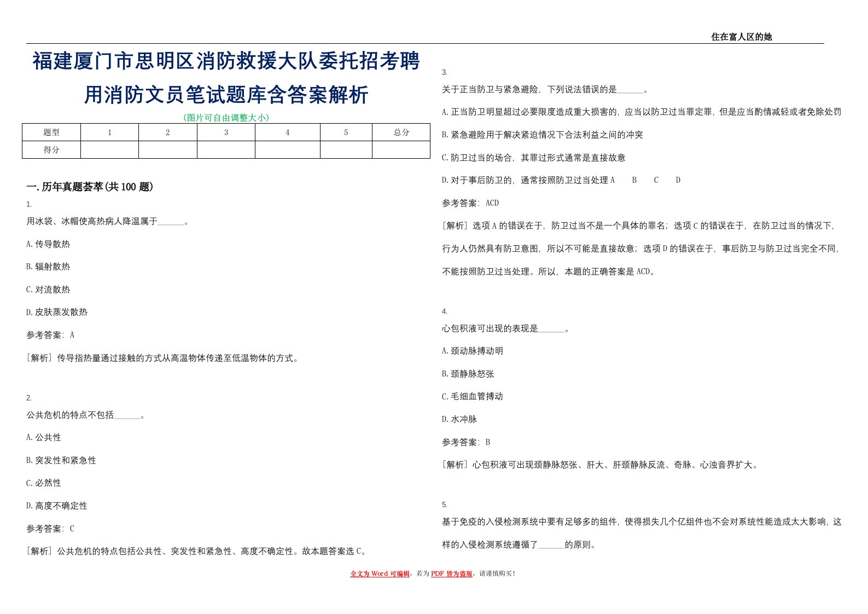Select option 'D.皮肤蒸发散热'
Image resolution: width=868 pixels, height=614 pixels.
tap(57, 312)
